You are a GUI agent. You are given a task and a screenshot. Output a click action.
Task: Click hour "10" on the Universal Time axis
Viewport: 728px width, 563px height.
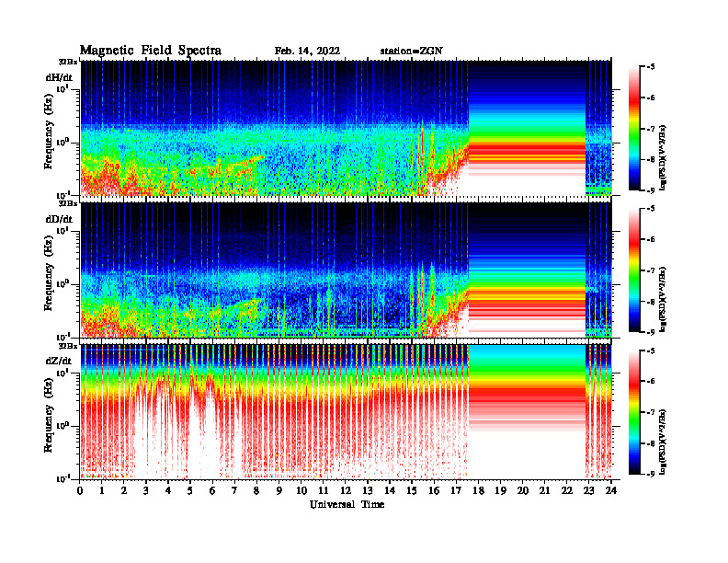(301, 490)
